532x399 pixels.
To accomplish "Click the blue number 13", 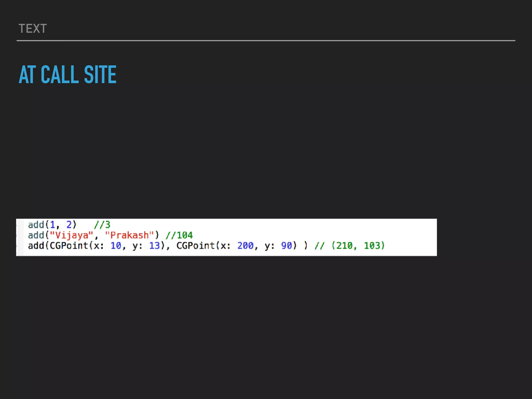I will [154, 246].
